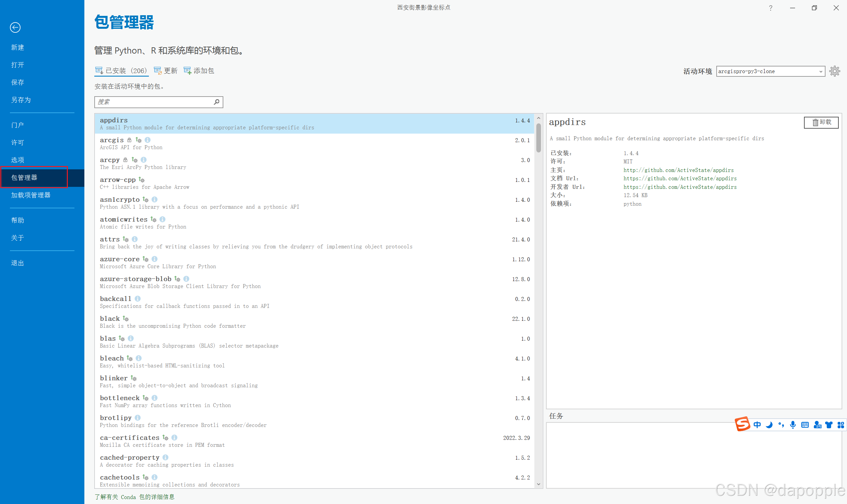
Task: Open the active environment dropdown
Action: (x=770, y=71)
